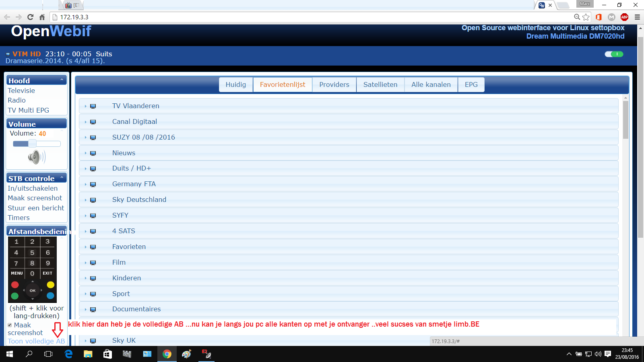
Task: Click the yellow button on the remote
Action: tap(50, 285)
